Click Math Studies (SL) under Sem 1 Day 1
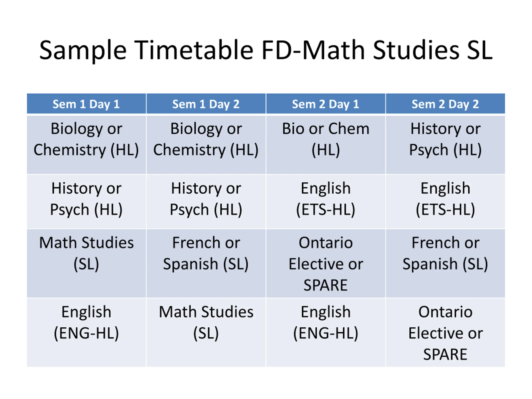 coord(86,263)
